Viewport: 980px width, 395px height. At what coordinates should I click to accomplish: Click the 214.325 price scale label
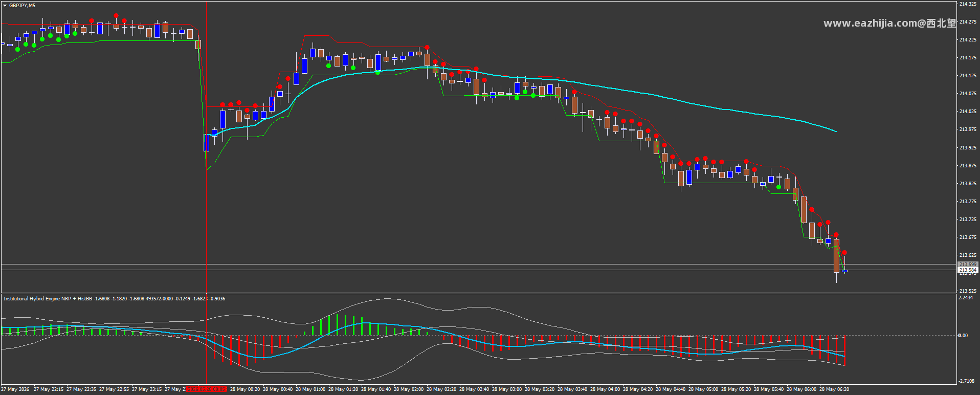click(x=968, y=4)
